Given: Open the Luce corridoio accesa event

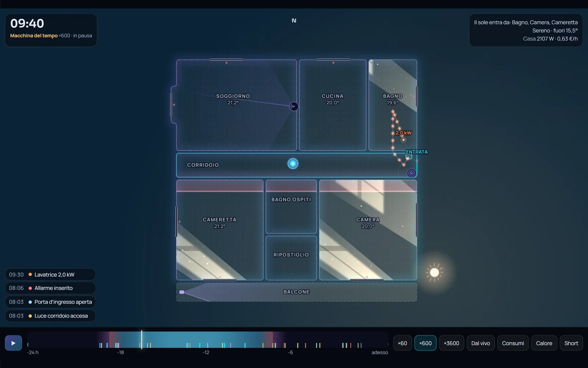Looking at the screenshot, I should [50, 316].
